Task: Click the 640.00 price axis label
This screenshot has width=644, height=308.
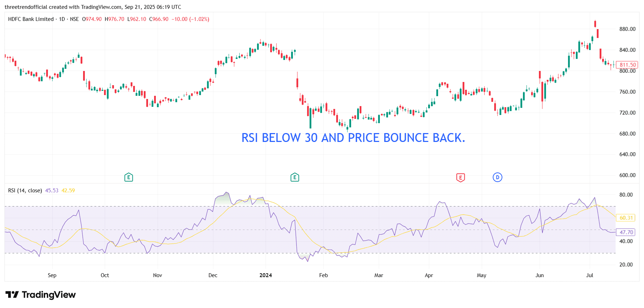Action: (627, 154)
